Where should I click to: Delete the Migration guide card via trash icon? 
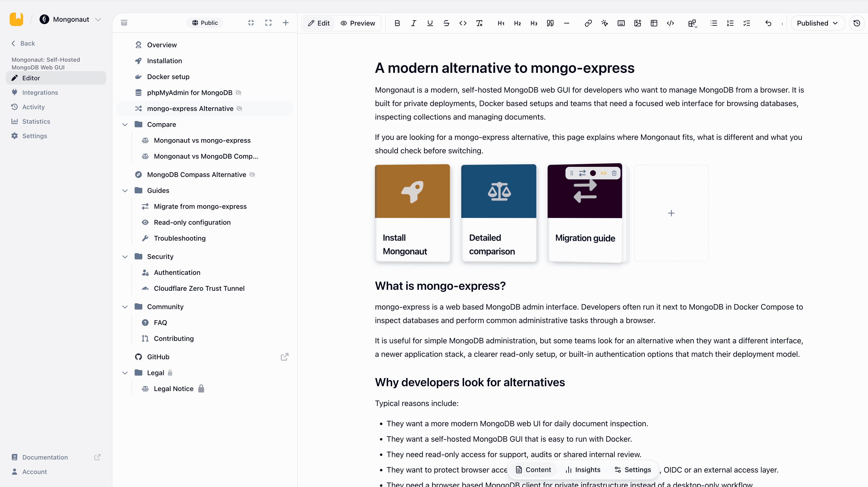point(614,173)
